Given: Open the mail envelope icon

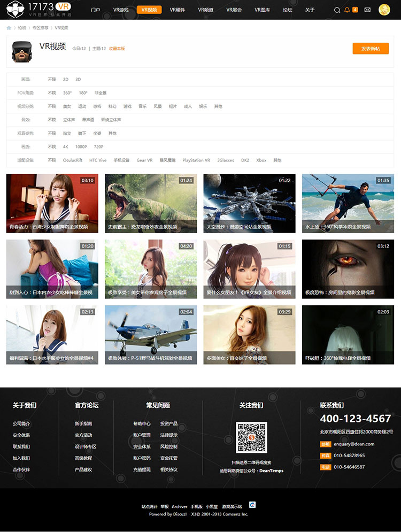Looking at the screenshot, I should point(367,10).
